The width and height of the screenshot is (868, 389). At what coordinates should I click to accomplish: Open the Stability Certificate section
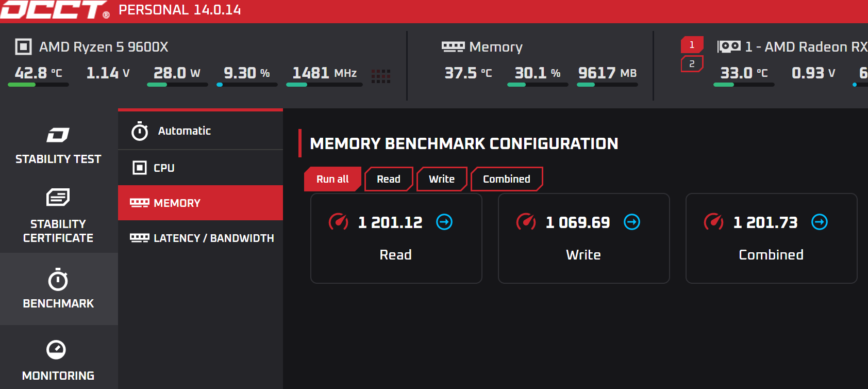(x=58, y=217)
